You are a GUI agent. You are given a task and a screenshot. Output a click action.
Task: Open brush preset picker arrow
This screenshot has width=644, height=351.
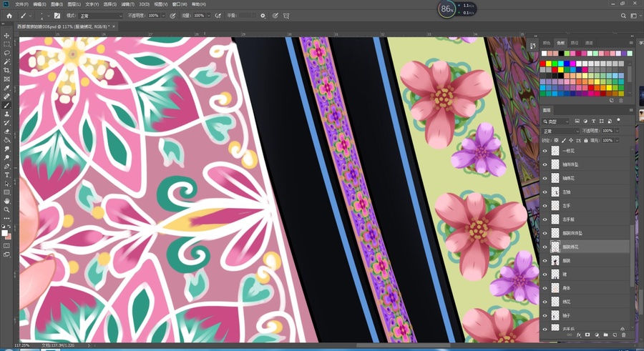point(49,16)
